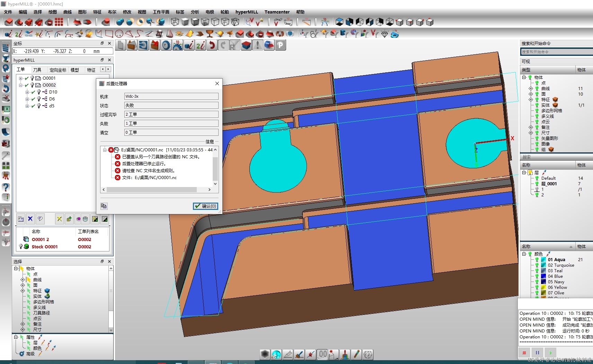Switch to the 刀具 tab
Viewport: 593px width, 364px height.
[37, 70]
